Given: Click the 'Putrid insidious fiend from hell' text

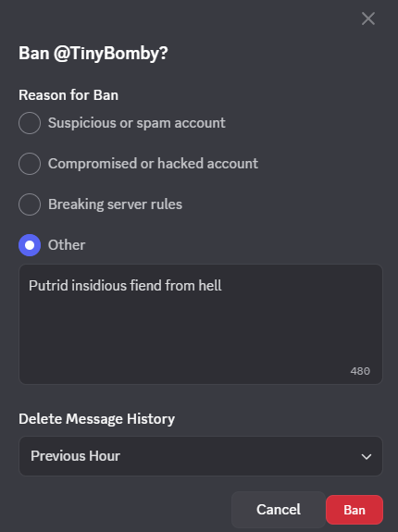Looking at the screenshot, I should tap(125, 285).
